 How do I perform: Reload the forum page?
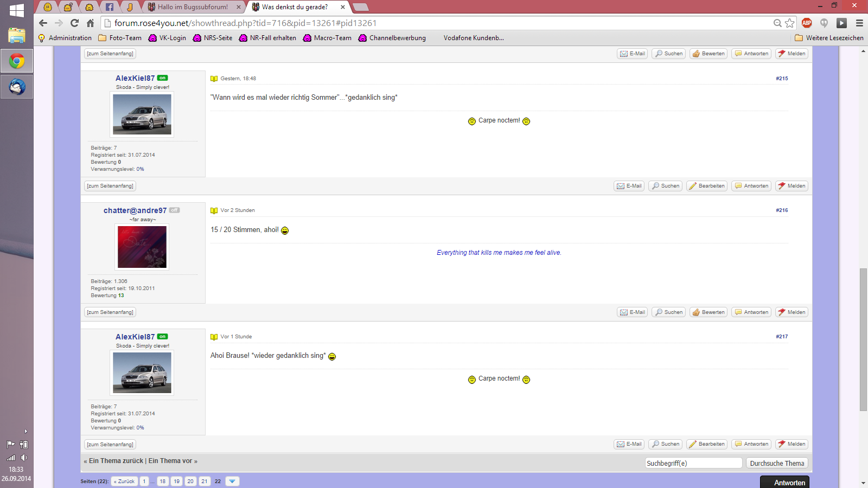pos(75,23)
